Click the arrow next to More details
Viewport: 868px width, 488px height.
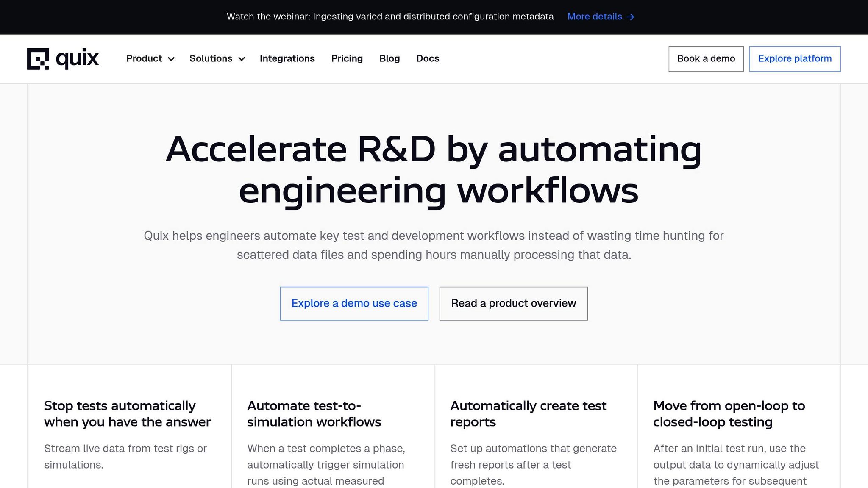point(631,17)
